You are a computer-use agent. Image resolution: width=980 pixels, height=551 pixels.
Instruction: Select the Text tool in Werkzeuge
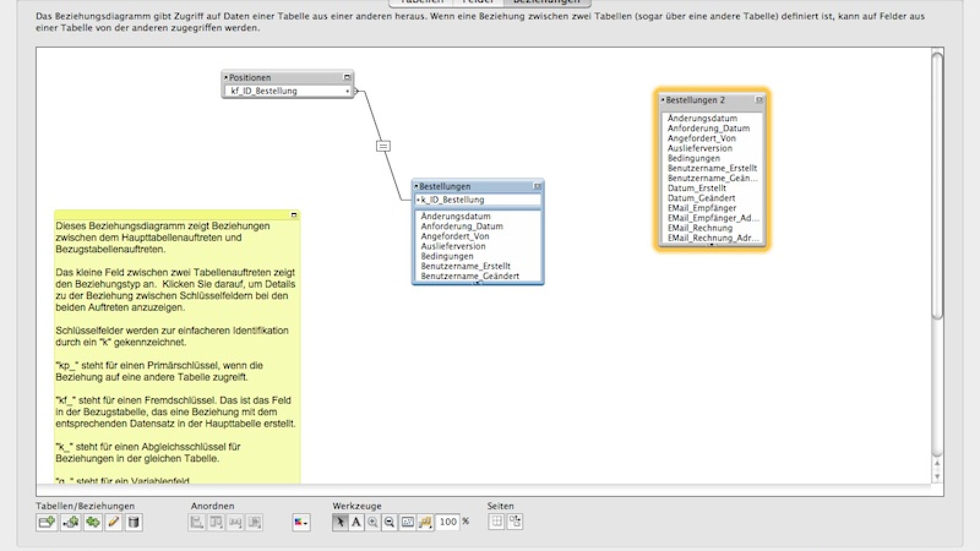tap(357, 522)
